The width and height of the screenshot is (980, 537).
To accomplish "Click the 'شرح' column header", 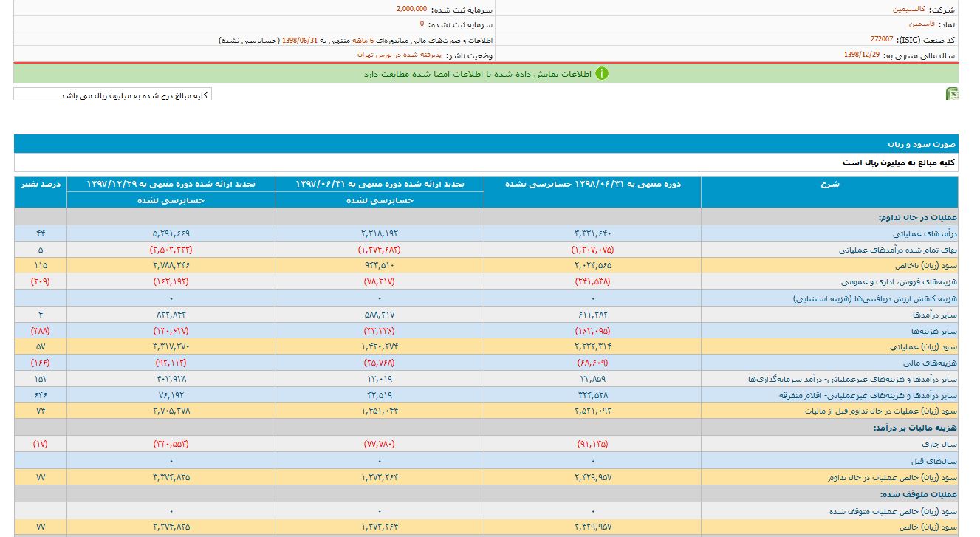I will 829,191.
